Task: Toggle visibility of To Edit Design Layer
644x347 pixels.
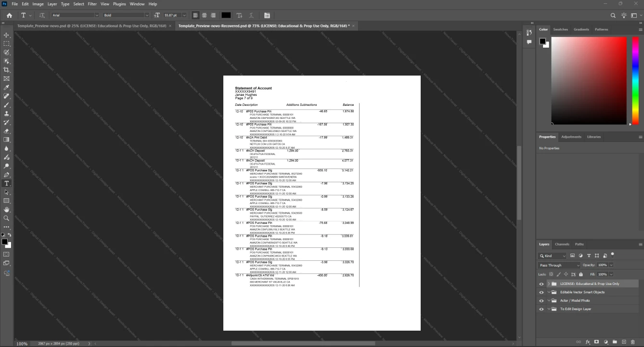Action: tap(541, 309)
